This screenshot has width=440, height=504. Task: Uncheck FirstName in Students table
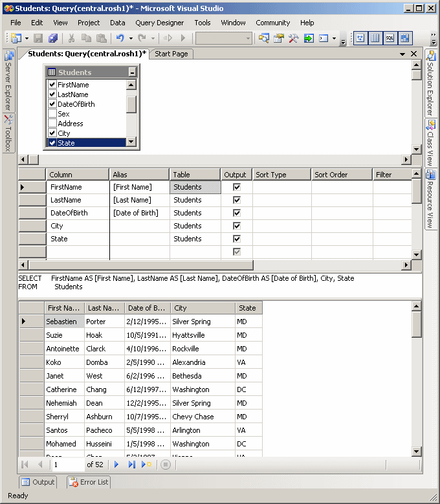pos(52,85)
